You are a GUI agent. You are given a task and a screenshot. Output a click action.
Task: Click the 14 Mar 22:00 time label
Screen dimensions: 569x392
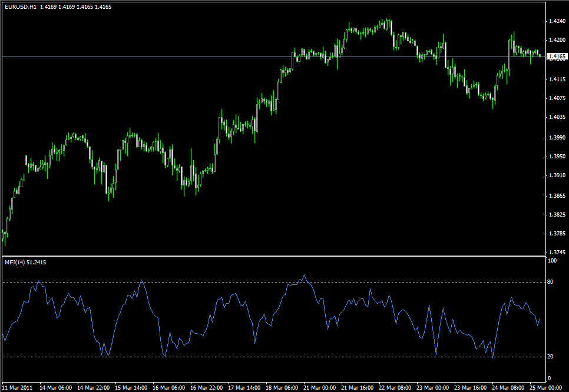point(93,388)
